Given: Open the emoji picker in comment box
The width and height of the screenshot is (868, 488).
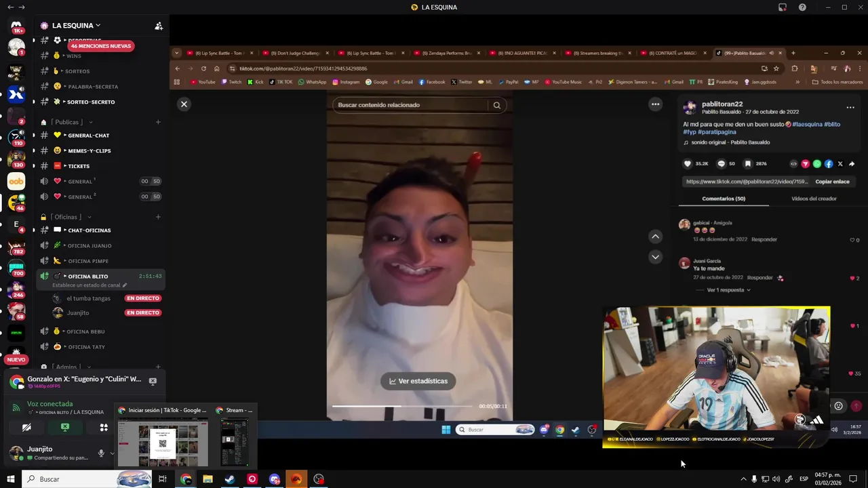Looking at the screenshot, I should (x=839, y=406).
